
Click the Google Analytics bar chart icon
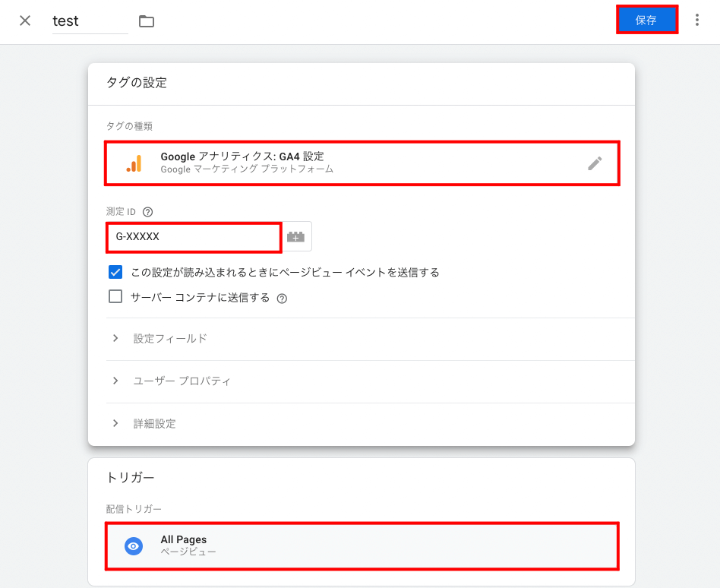pyautogui.click(x=134, y=163)
